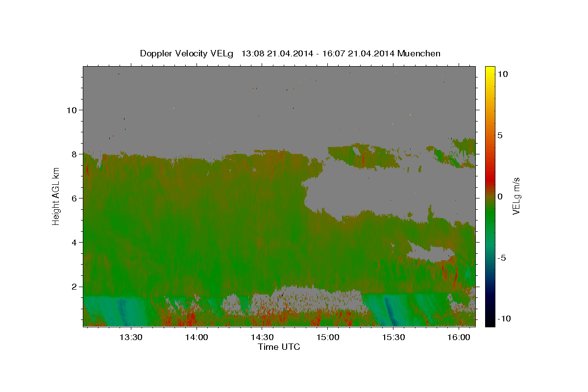Viewport: 588px width, 392px height.
Task: Click the '15:00' time axis label
Action: [x=328, y=338]
